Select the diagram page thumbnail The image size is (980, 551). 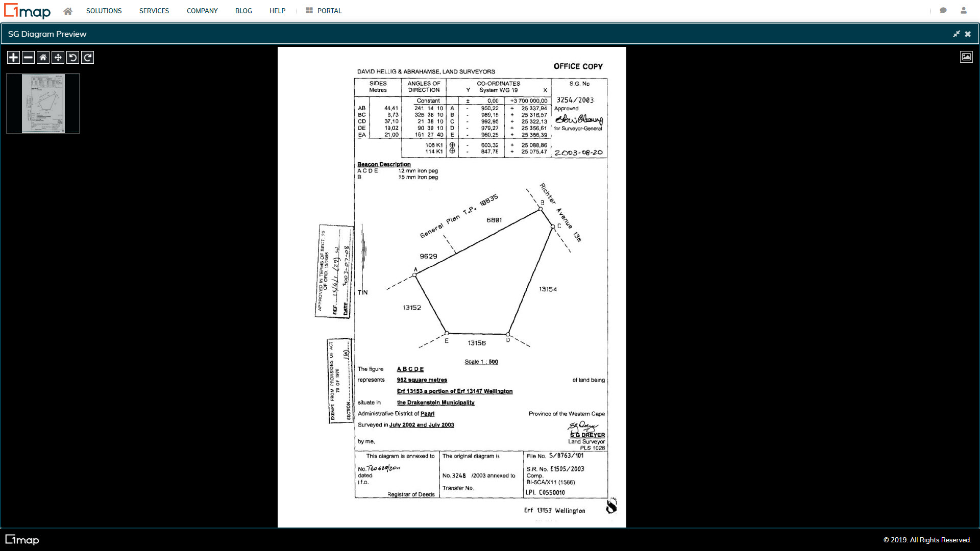(x=43, y=104)
